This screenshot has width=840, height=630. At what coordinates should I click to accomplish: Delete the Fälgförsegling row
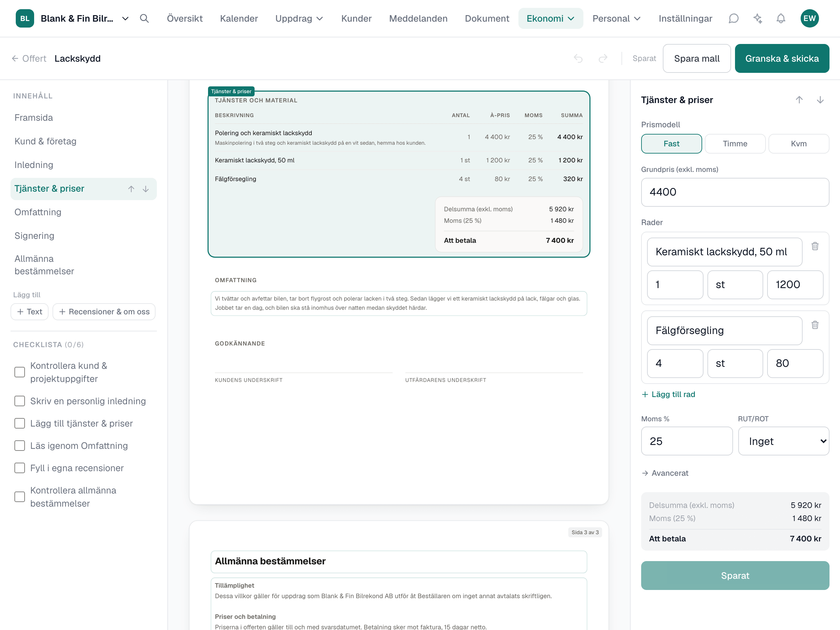point(815,325)
